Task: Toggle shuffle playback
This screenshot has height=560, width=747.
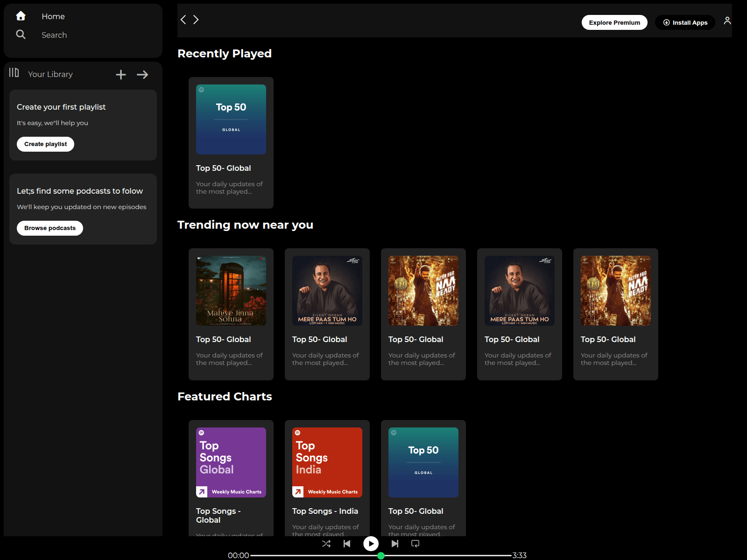Action: pyautogui.click(x=326, y=544)
